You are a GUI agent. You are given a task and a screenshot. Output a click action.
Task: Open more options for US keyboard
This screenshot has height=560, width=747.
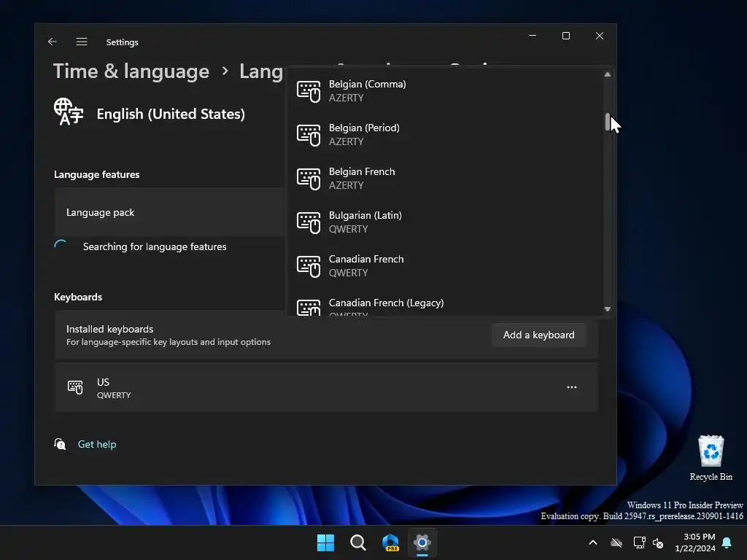[572, 387]
